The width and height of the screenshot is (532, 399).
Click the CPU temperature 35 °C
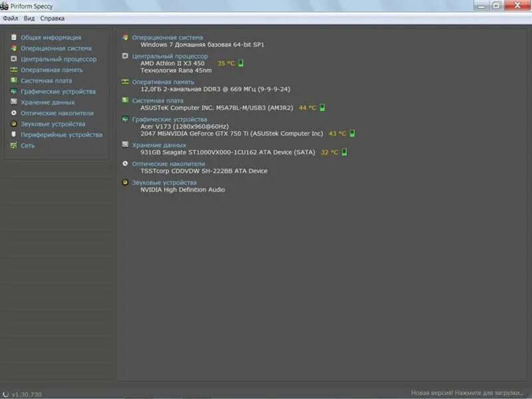tap(226, 63)
